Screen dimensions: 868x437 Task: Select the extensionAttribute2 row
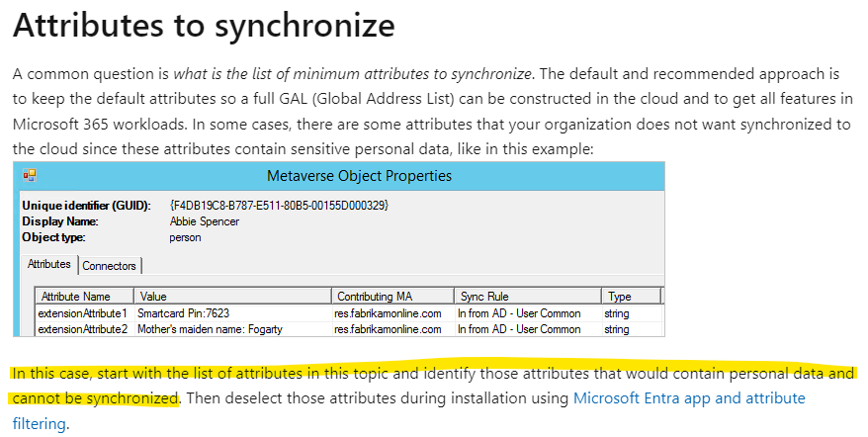[349, 329]
